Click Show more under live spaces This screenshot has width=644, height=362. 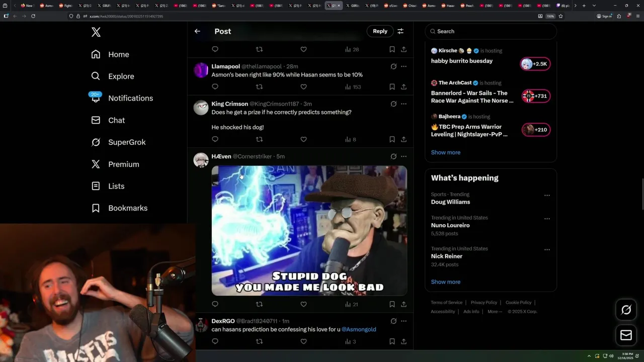pyautogui.click(x=445, y=152)
